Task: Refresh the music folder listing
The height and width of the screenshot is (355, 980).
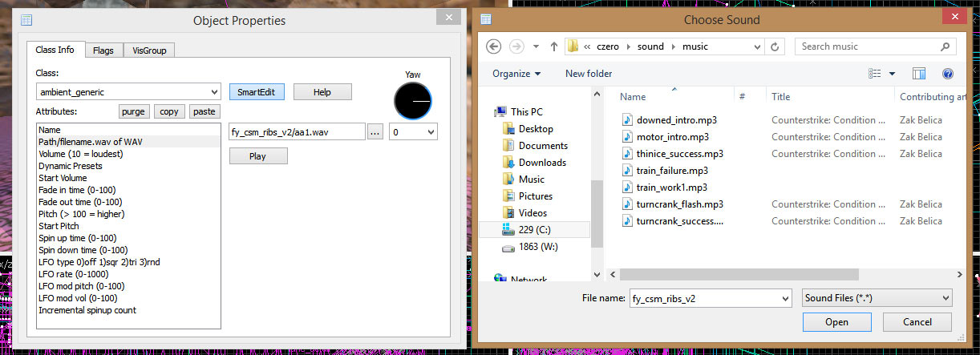Action: click(775, 46)
